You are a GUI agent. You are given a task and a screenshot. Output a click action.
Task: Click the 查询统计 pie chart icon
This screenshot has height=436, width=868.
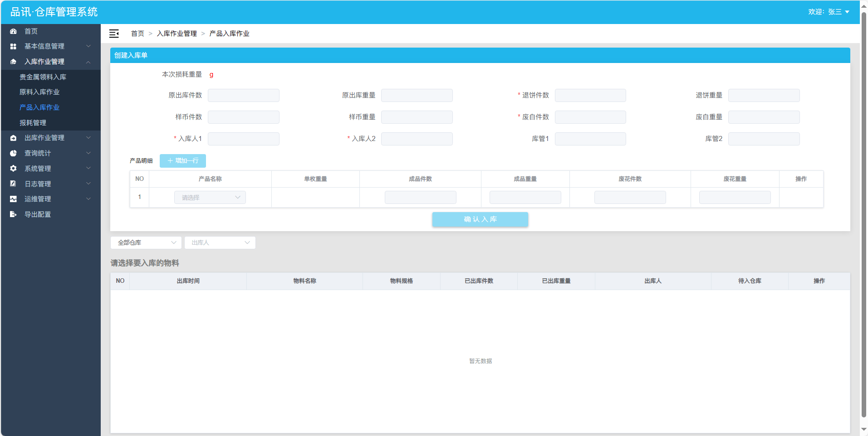tap(13, 153)
